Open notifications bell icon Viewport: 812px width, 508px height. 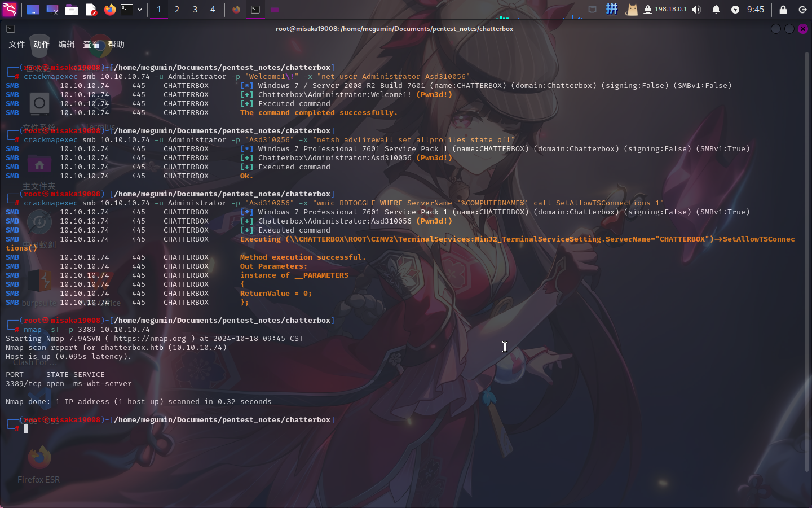point(716,10)
